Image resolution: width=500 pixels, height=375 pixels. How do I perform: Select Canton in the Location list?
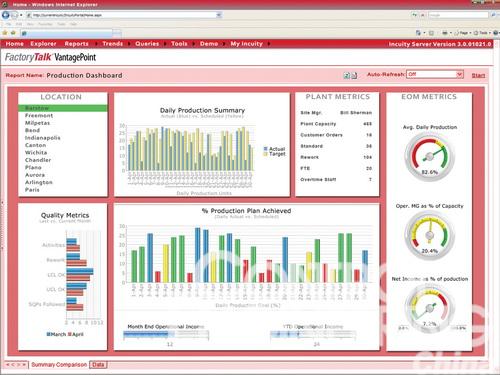pos(35,145)
